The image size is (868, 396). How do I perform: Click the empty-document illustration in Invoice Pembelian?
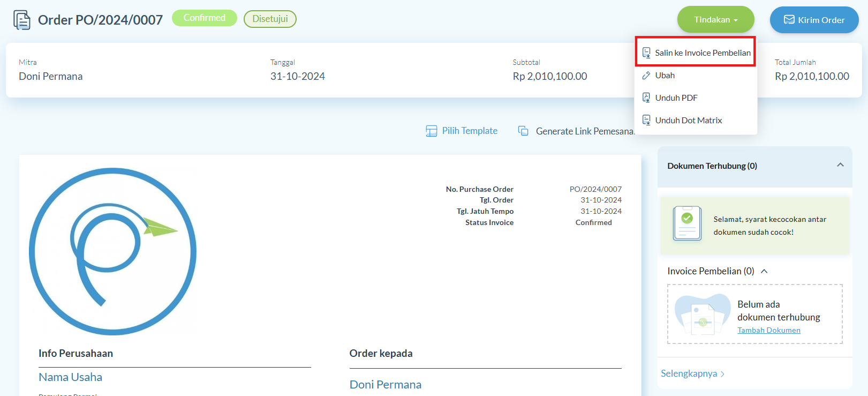pos(703,314)
